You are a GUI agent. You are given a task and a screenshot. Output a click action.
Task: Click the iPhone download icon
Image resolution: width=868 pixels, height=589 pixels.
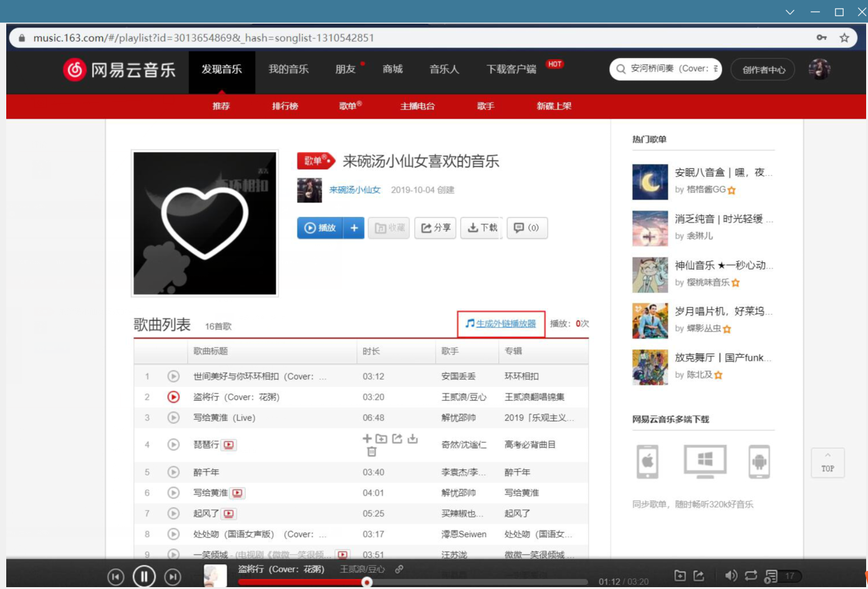647,462
